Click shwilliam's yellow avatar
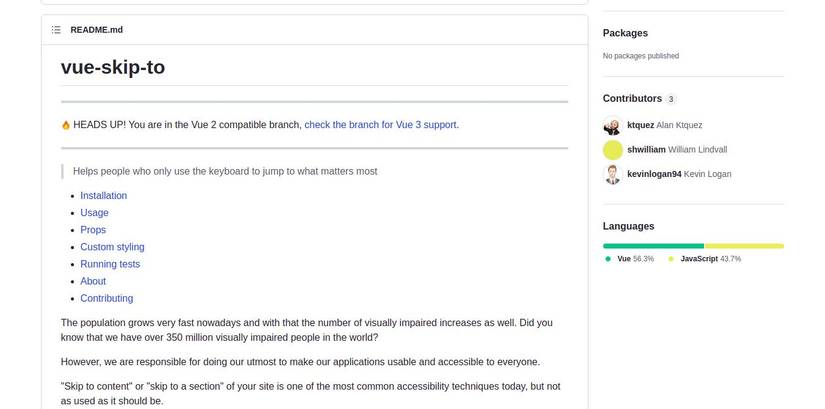Viewport: 825px width, 409px height. tap(613, 150)
